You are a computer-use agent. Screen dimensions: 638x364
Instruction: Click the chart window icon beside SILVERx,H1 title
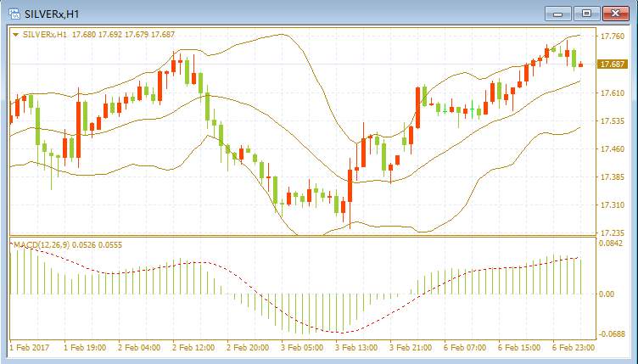[x=14, y=14]
